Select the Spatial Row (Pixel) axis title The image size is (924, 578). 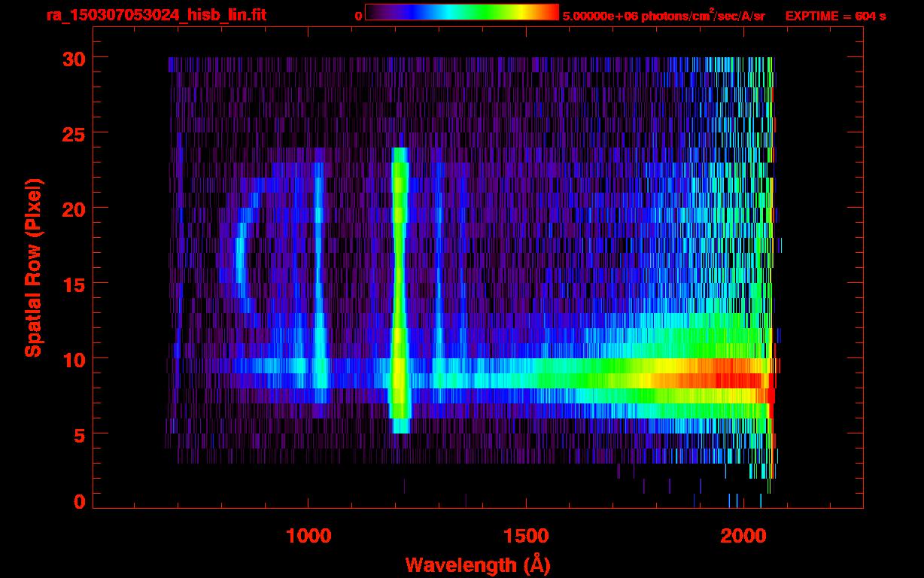tap(33, 267)
